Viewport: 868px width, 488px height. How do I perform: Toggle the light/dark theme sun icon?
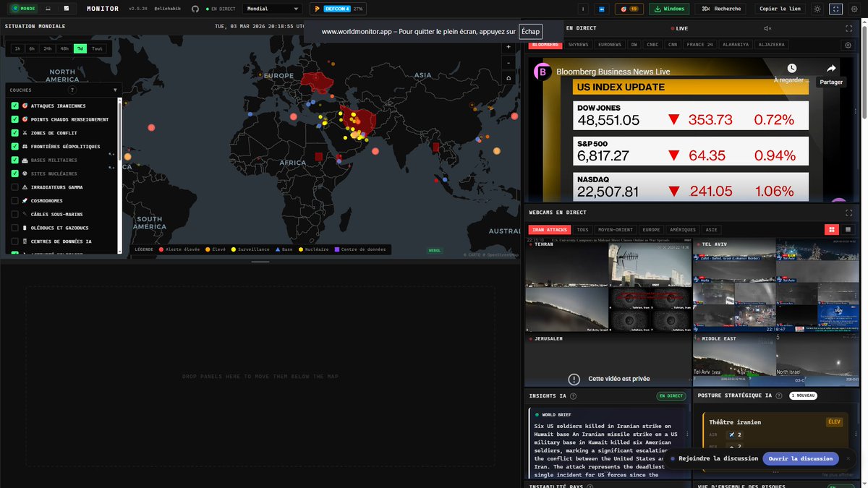[x=817, y=9]
